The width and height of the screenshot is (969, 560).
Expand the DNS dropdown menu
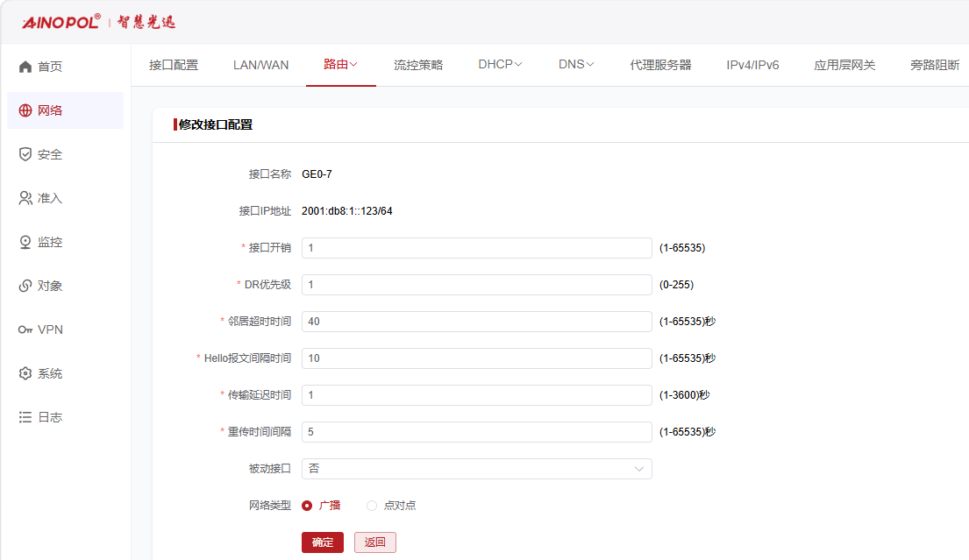click(576, 64)
